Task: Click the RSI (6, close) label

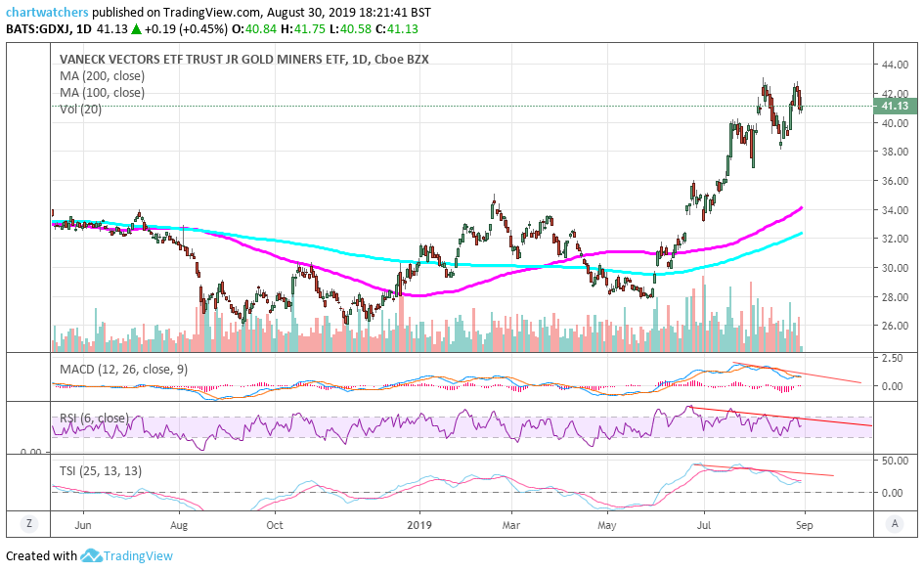Action: coord(94,418)
